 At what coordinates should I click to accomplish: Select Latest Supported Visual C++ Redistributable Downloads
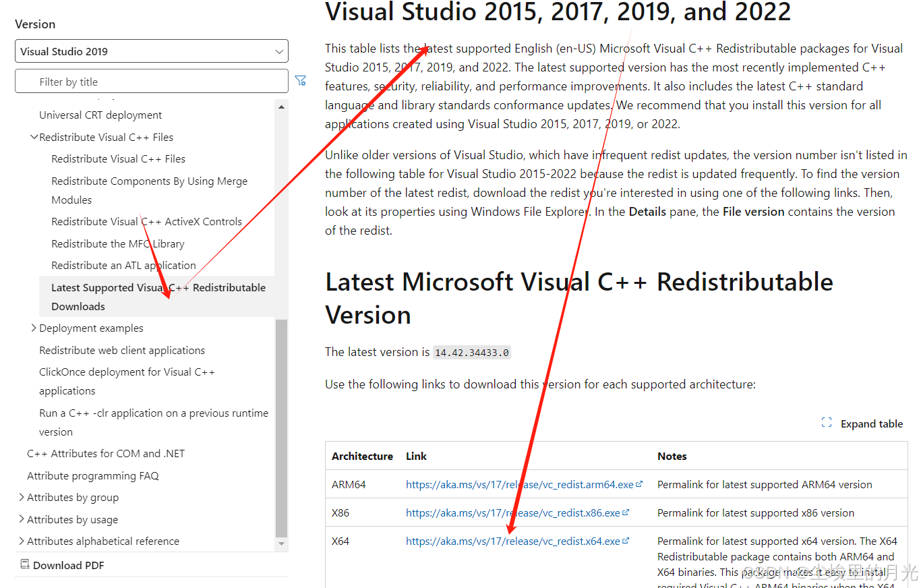tap(158, 297)
